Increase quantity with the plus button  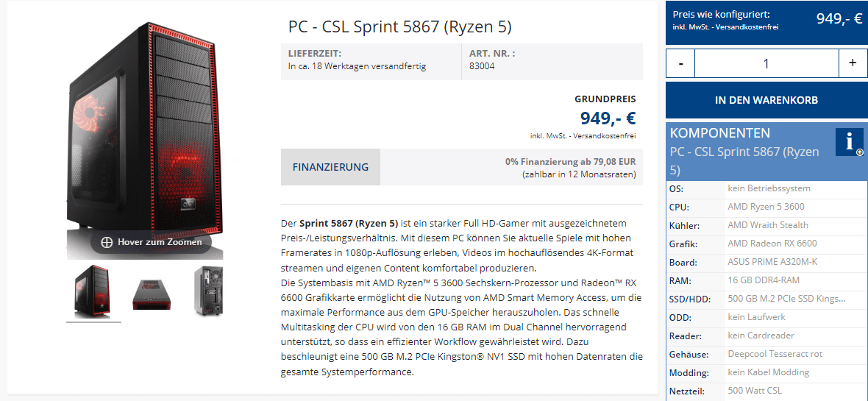coord(853,63)
